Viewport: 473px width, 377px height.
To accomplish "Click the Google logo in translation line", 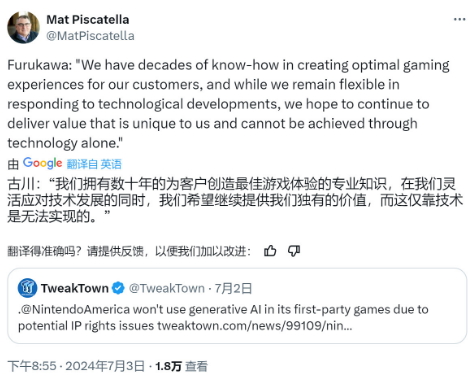I will [x=42, y=163].
